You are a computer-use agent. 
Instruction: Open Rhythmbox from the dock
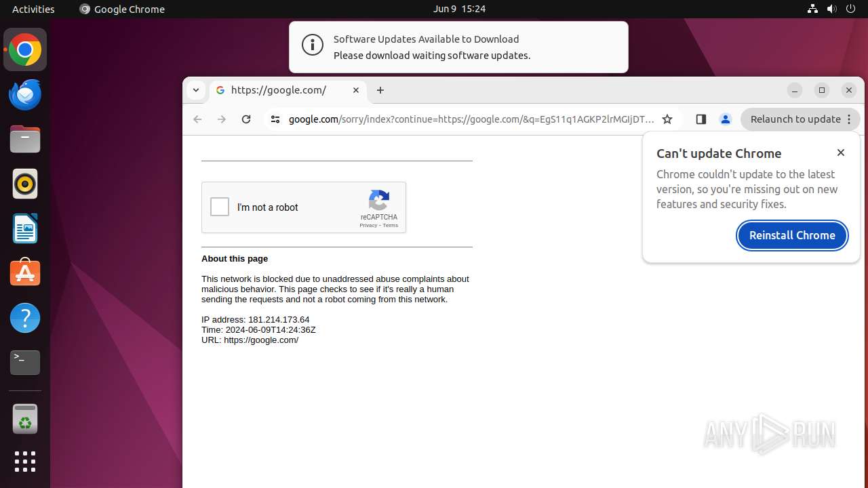[25, 184]
